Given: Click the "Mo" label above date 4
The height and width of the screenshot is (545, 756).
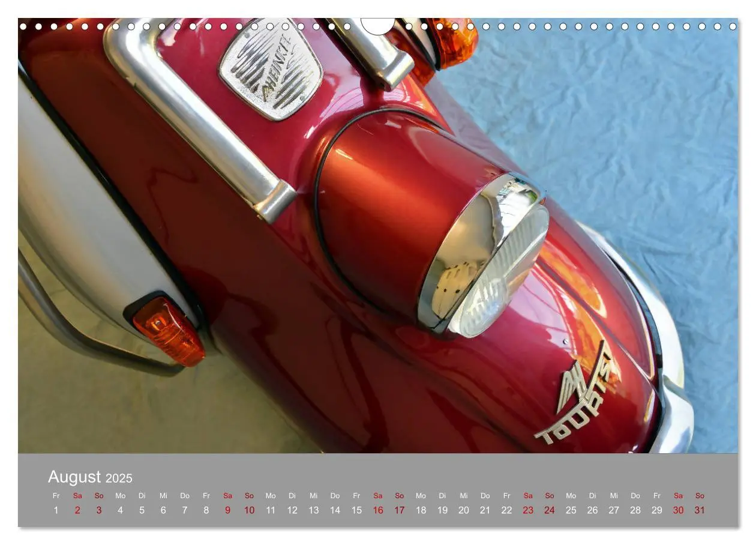Looking at the screenshot, I should pyautogui.click(x=121, y=496).
